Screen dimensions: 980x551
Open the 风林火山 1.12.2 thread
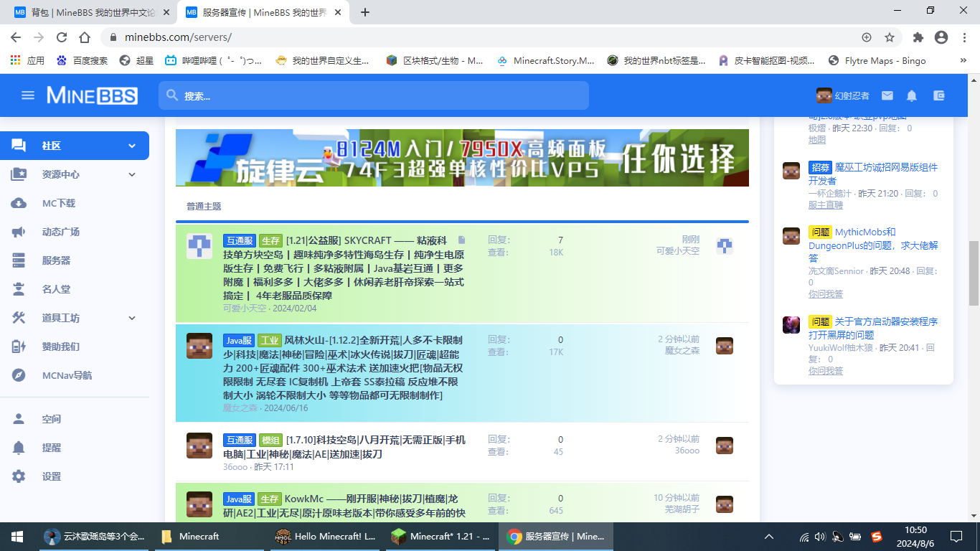click(344, 367)
